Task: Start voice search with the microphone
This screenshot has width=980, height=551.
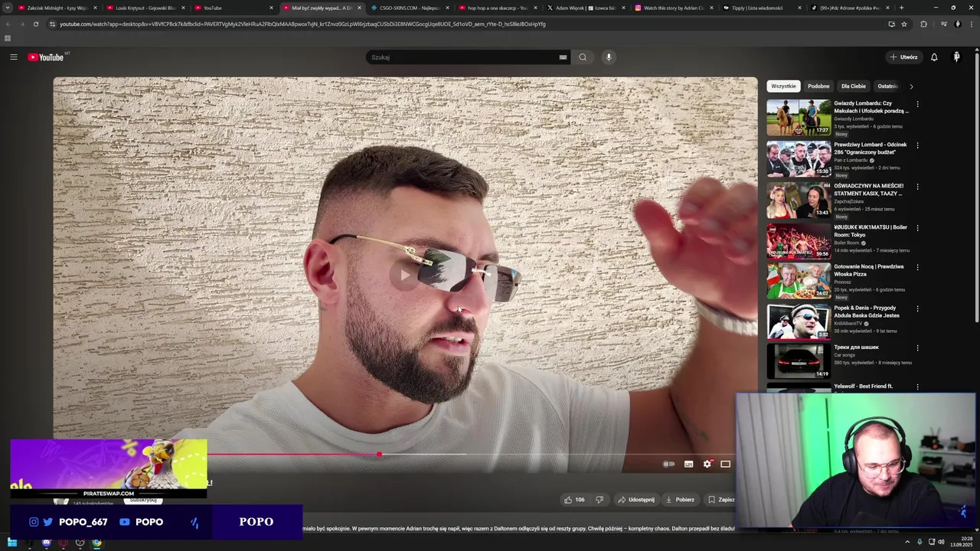Action: point(609,57)
